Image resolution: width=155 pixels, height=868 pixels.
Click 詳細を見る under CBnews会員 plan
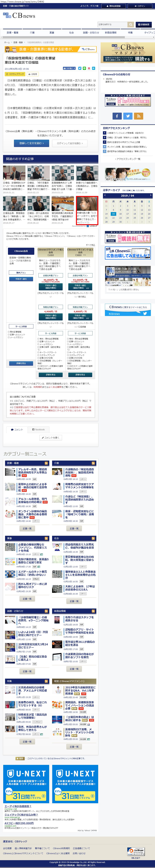[x=21, y=363]
